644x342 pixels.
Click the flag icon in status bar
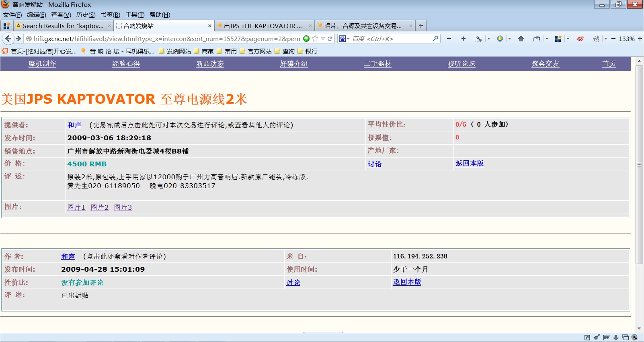[x=606, y=337]
